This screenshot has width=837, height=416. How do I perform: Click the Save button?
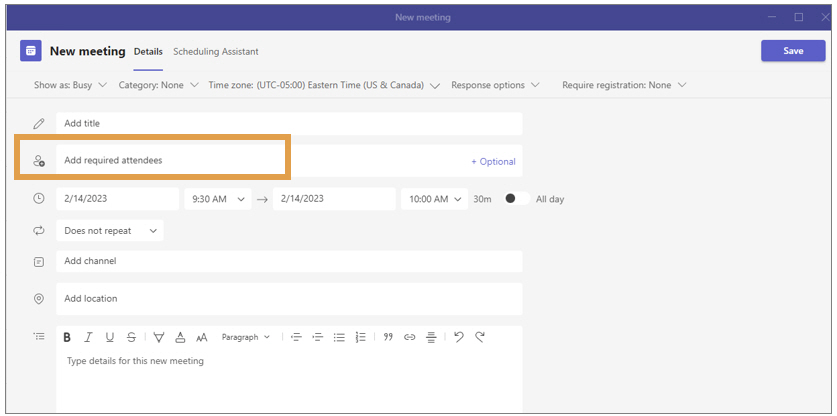[x=792, y=51]
